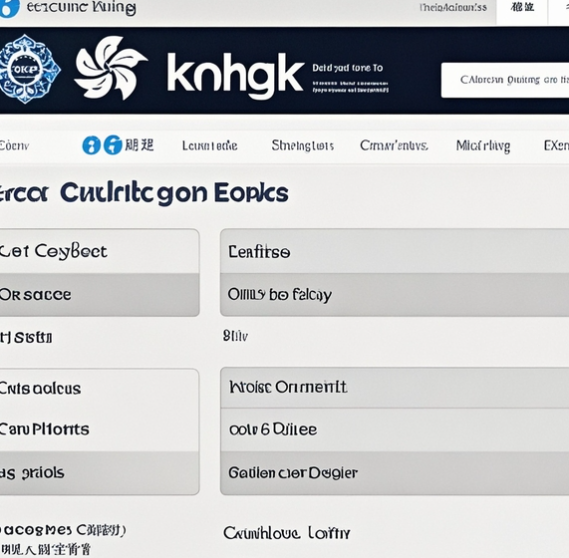569x558 pixels.
Task: Open the 'Sheingtets' navigation menu item
Action: (x=303, y=146)
